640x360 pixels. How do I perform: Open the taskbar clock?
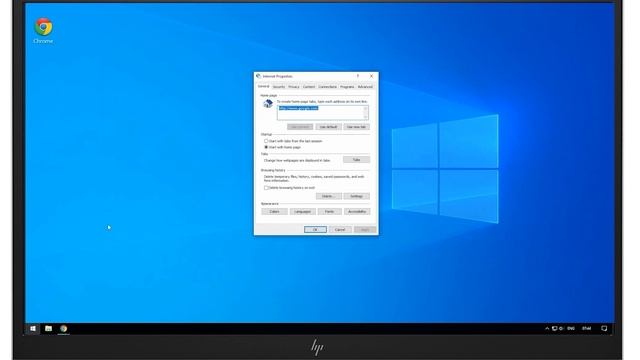click(587, 328)
